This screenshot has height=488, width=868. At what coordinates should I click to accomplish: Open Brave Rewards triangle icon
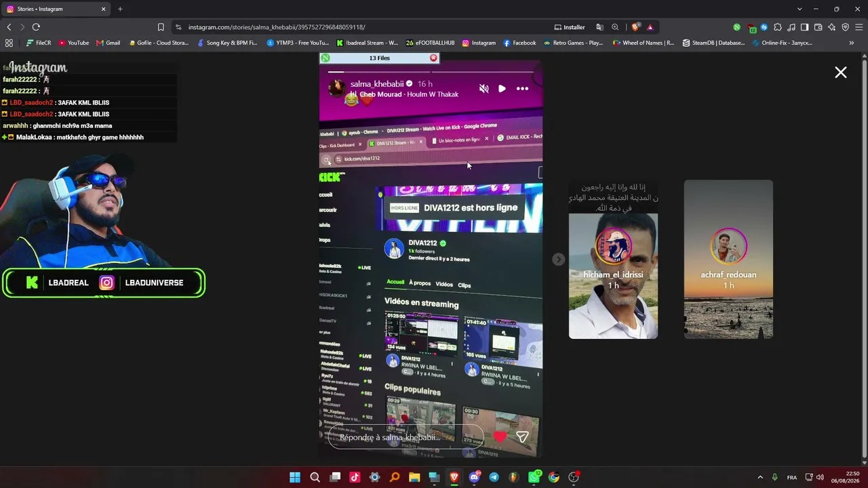coord(650,27)
